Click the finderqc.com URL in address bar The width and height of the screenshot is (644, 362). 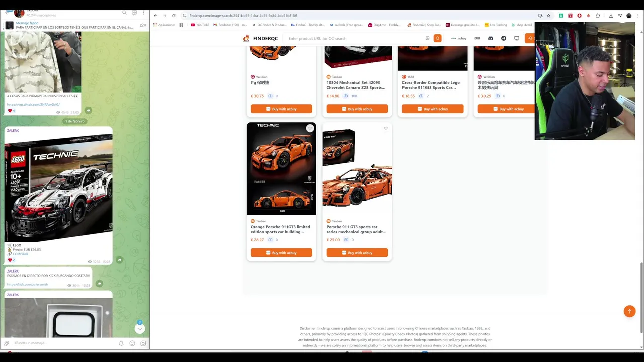coord(243,16)
